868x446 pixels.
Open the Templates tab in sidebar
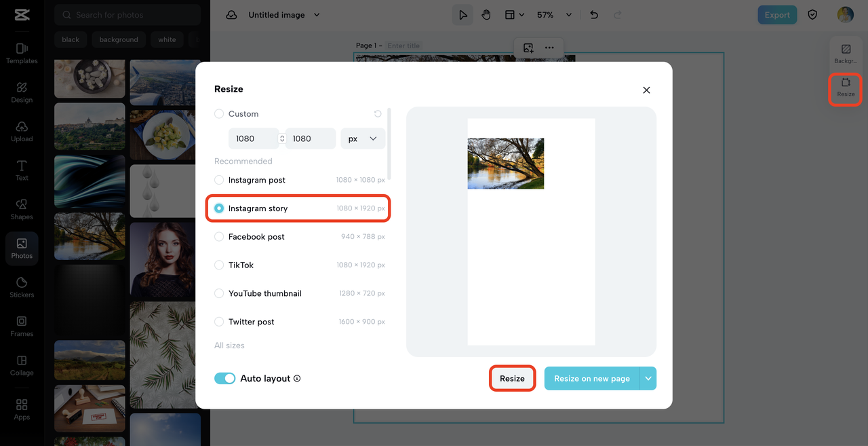tap(22, 53)
